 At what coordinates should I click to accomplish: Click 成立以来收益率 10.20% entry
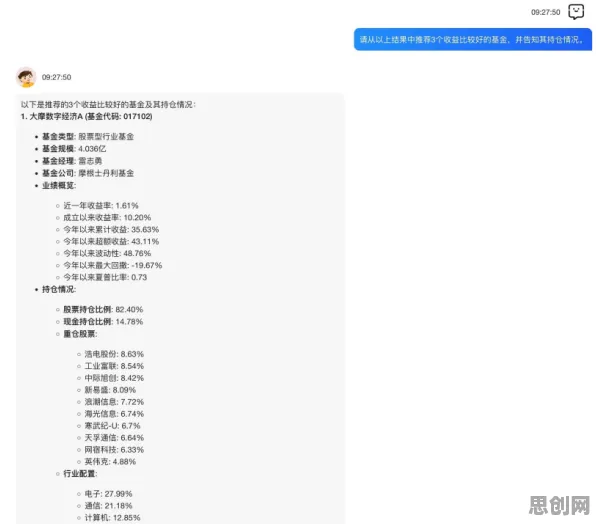coord(107,217)
